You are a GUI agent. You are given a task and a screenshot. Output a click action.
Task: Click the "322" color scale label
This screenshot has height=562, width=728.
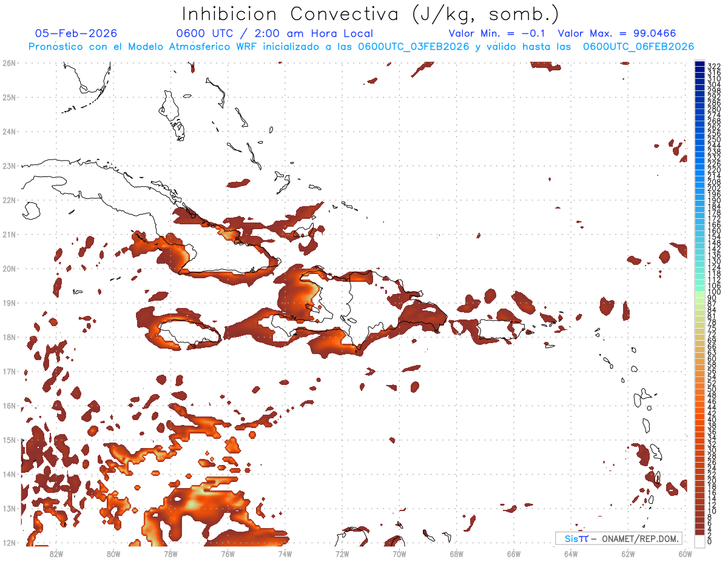pos(714,66)
